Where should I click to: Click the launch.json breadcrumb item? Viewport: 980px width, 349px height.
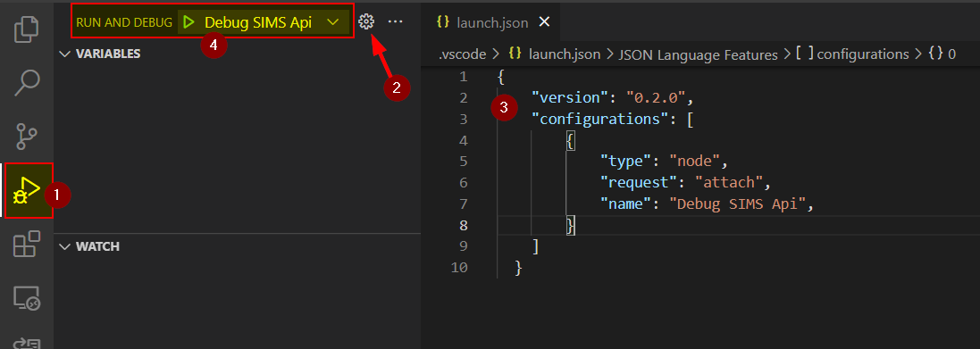pos(565,54)
